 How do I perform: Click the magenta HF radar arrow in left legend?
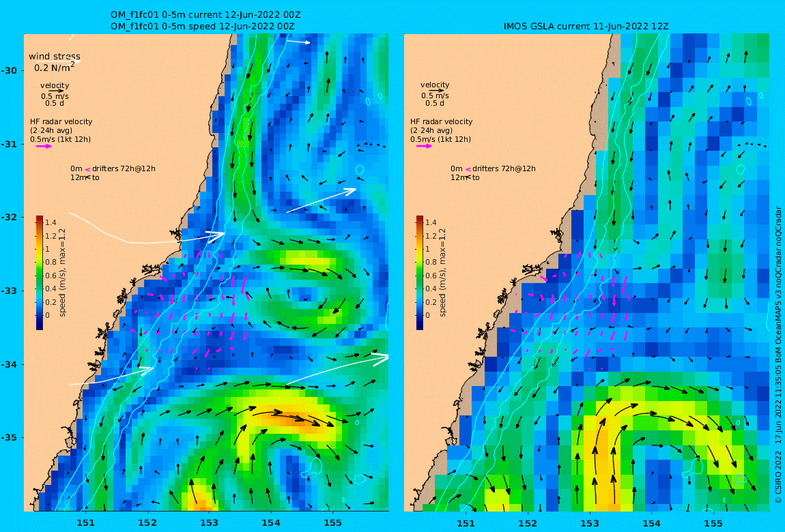click(44, 147)
